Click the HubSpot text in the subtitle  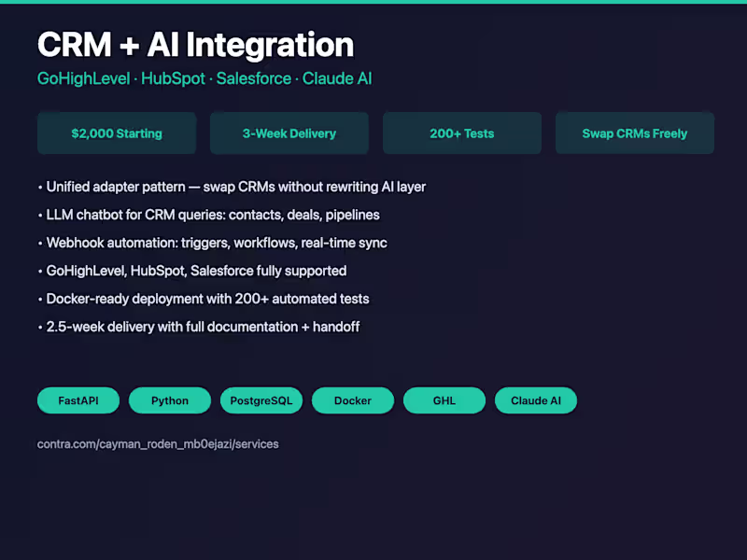click(173, 78)
